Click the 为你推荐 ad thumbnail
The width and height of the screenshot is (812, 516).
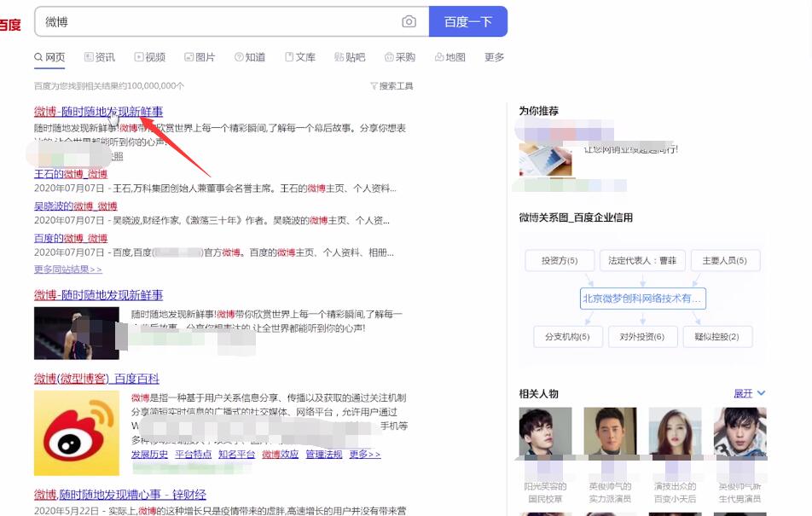pos(545,160)
